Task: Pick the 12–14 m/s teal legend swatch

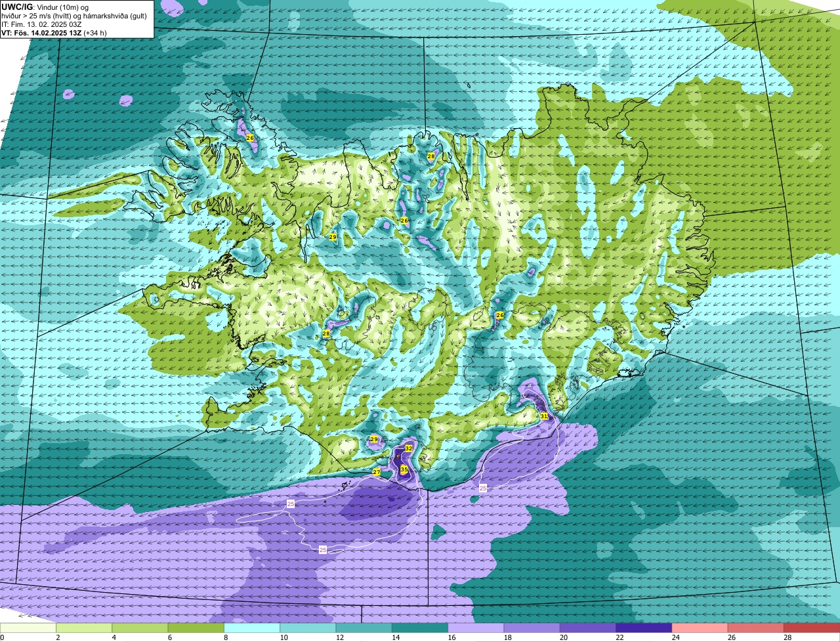Action: point(364,628)
